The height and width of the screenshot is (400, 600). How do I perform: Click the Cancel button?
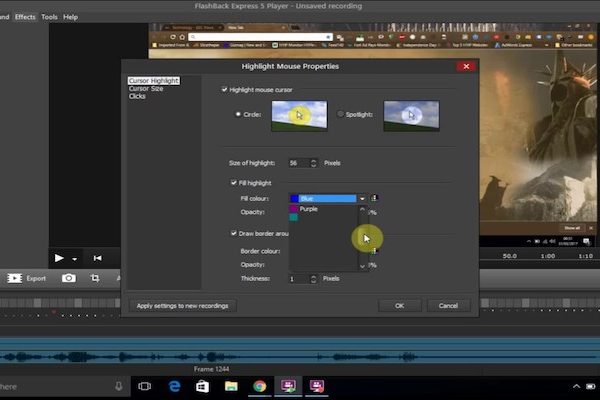(x=448, y=305)
